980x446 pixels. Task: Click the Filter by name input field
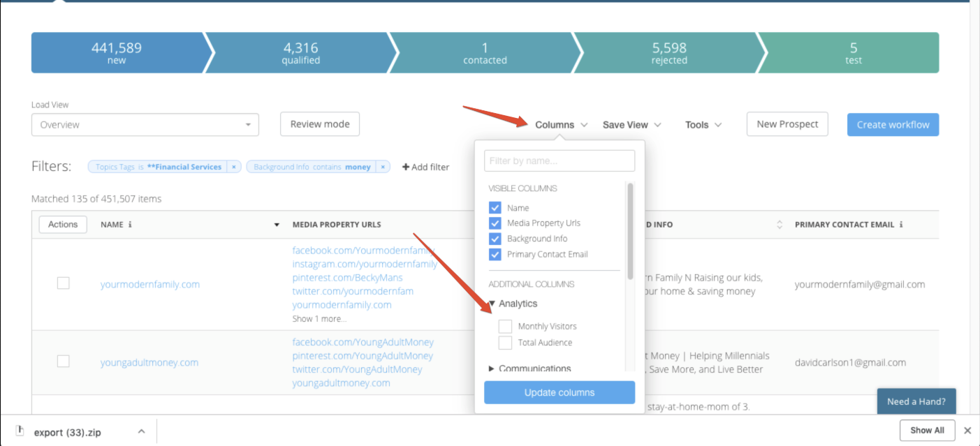pyautogui.click(x=559, y=161)
